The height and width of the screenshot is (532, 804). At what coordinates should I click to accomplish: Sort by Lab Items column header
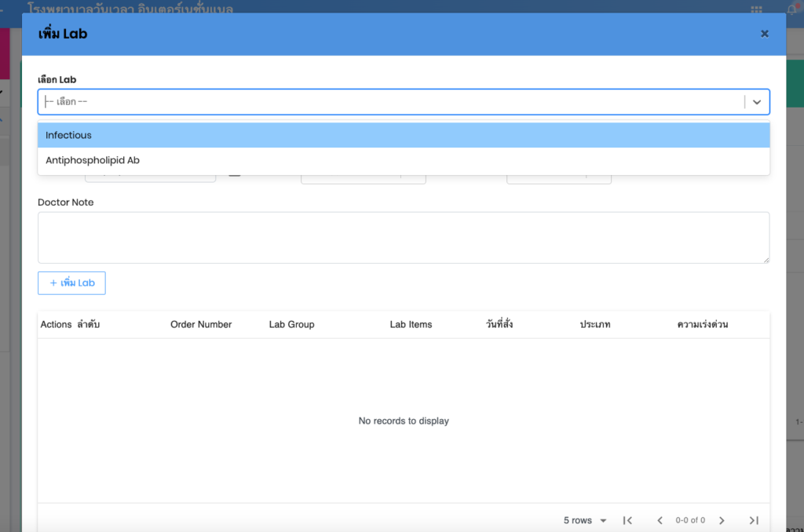tap(411, 324)
